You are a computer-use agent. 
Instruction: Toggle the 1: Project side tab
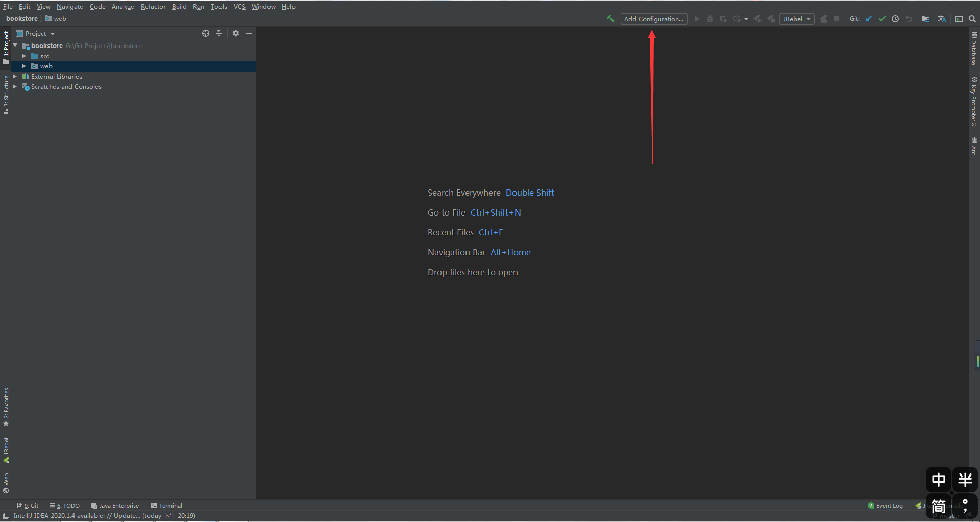pyautogui.click(x=6, y=47)
